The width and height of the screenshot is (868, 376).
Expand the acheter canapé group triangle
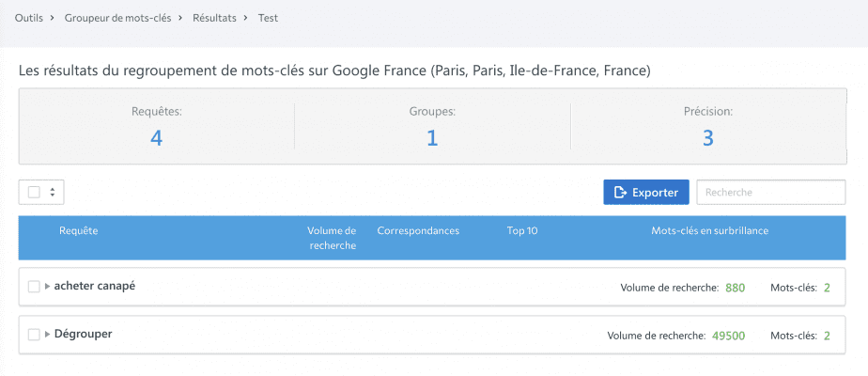48,287
